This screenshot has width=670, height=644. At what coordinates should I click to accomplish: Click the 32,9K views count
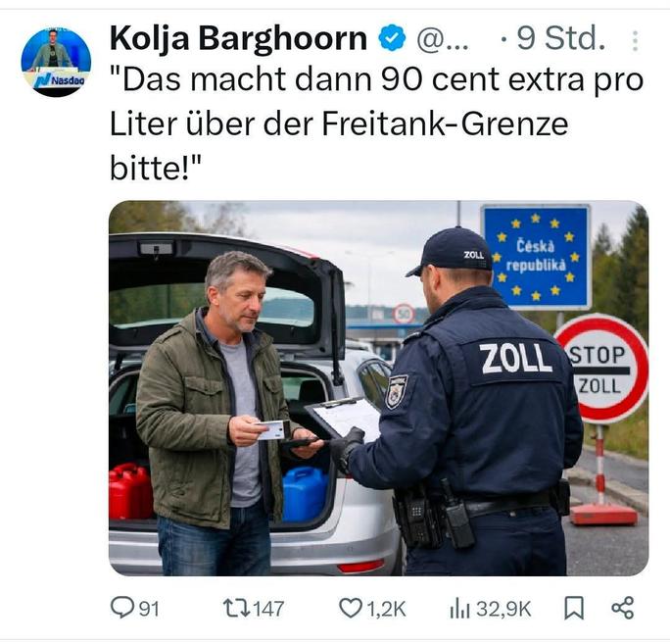503,609
